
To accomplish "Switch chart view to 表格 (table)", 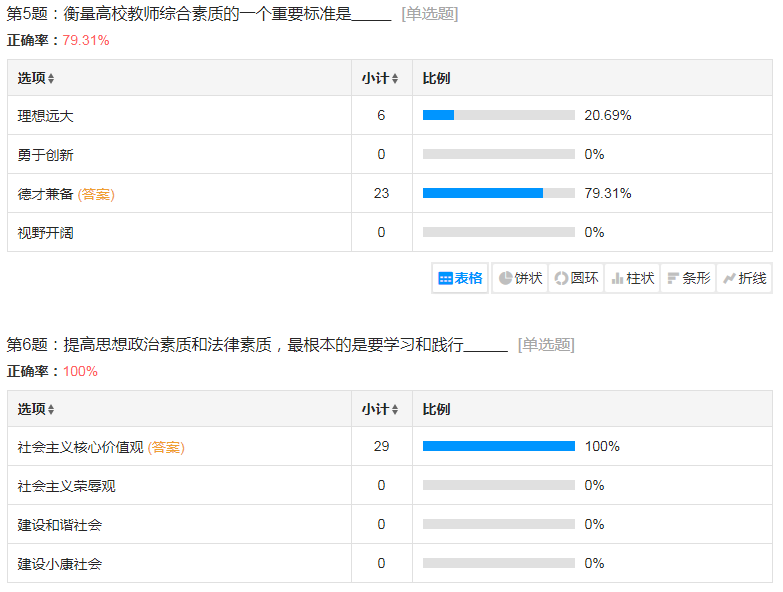I will [460, 278].
